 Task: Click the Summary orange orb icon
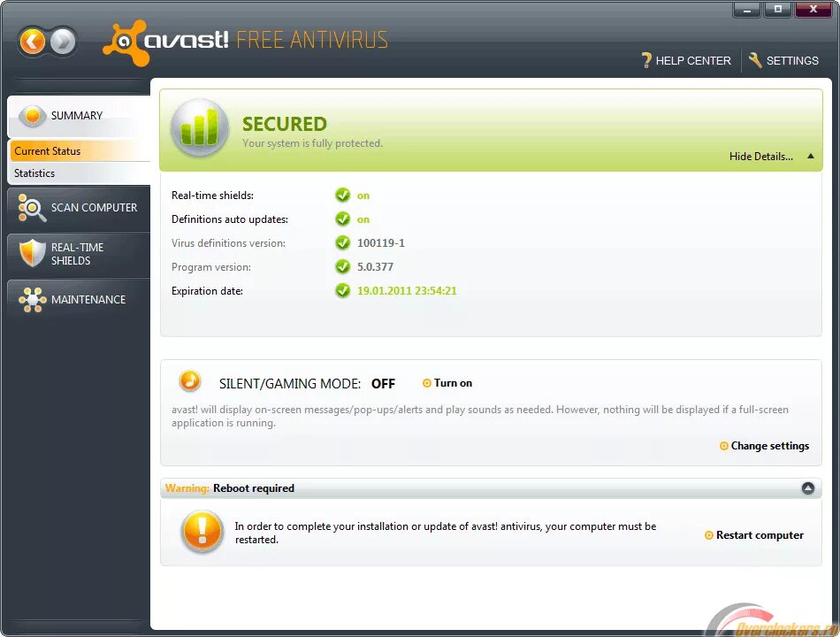33,115
